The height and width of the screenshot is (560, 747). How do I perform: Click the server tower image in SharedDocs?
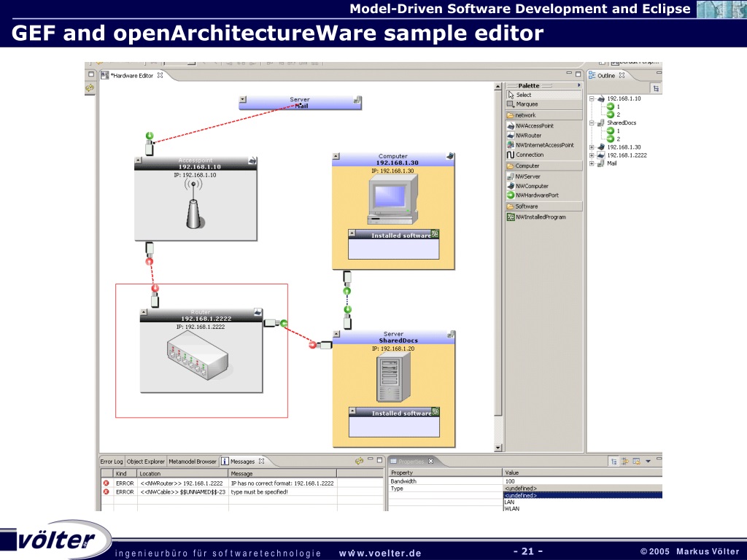(x=393, y=378)
